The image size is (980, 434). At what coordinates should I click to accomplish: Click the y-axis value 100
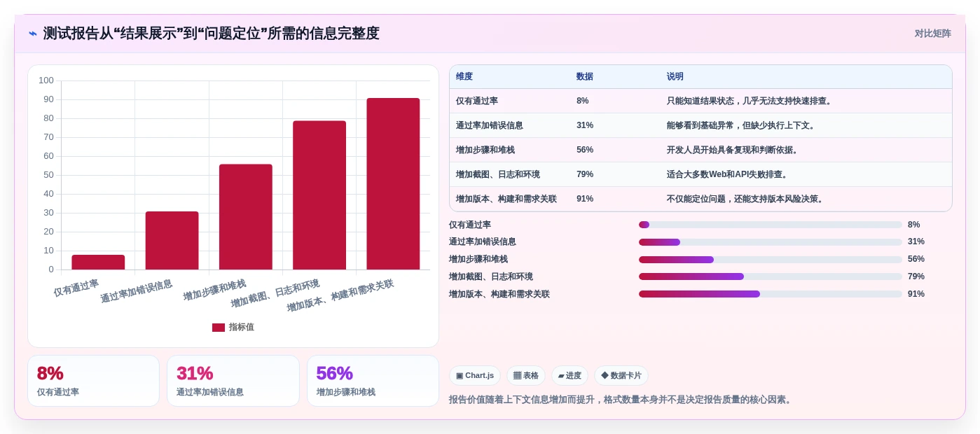click(x=46, y=80)
